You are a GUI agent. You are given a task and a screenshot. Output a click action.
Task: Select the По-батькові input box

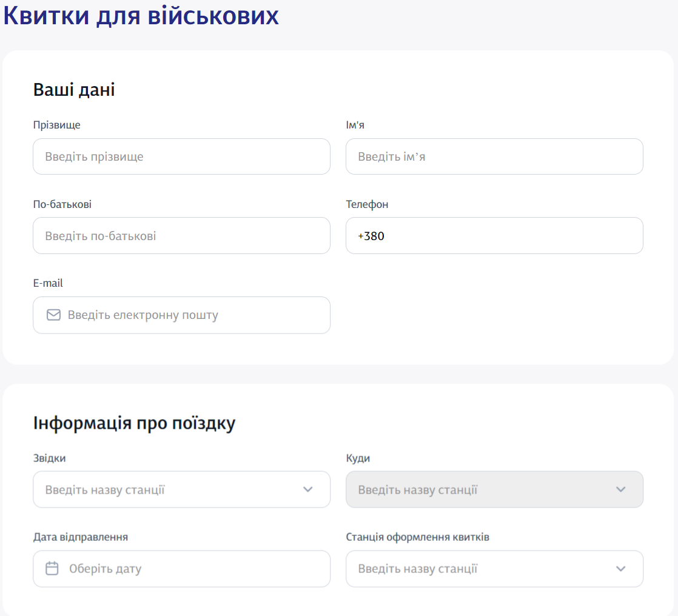click(181, 236)
